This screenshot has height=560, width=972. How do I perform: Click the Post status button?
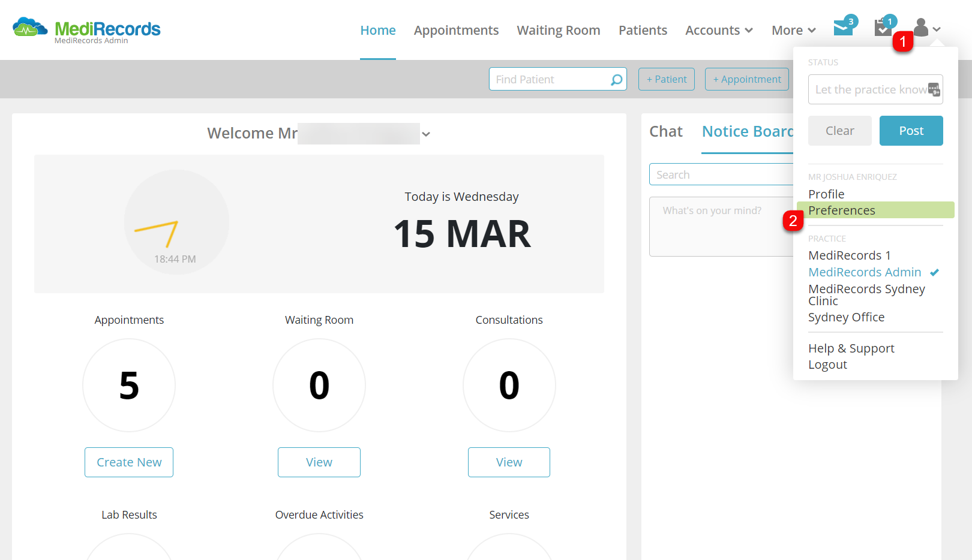click(x=911, y=131)
